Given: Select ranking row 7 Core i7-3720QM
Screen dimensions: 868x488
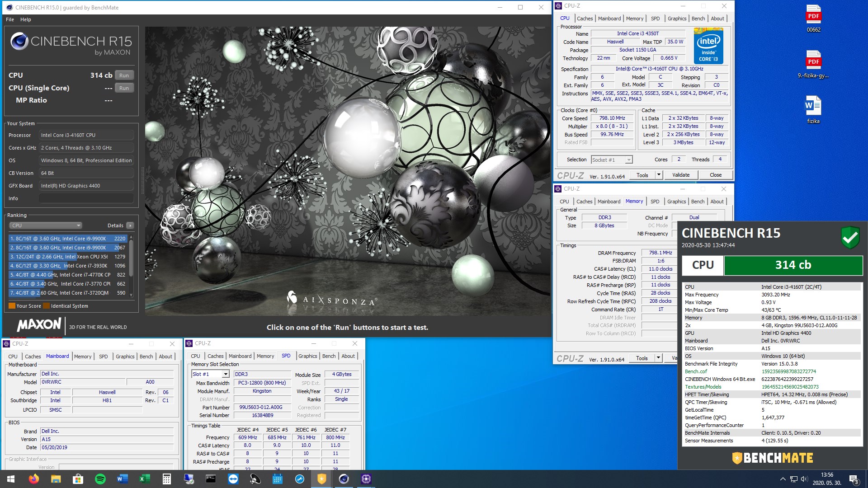Looking at the screenshot, I should [x=68, y=293].
